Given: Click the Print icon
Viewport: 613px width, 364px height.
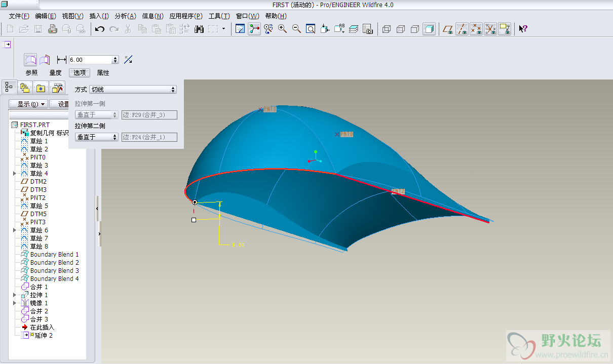Looking at the screenshot, I should pos(52,29).
